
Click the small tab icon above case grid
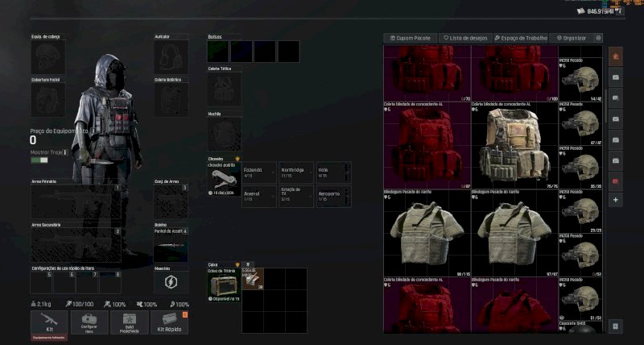(x=248, y=265)
